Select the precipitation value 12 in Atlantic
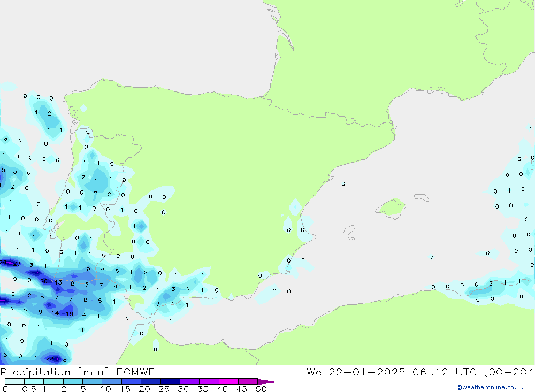This screenshot has height=392, width=535. point(28,295)
